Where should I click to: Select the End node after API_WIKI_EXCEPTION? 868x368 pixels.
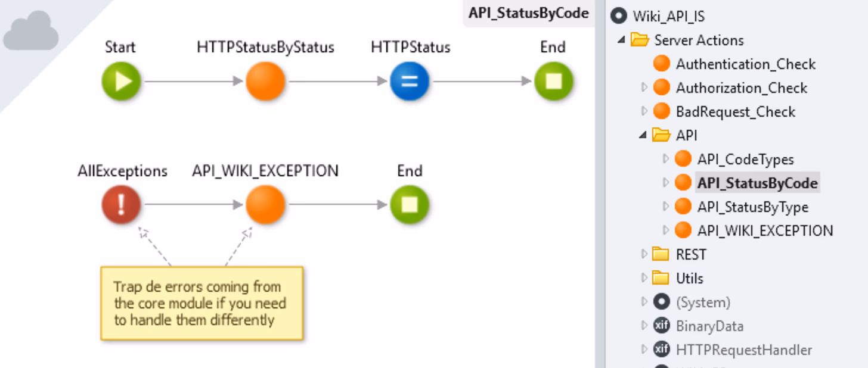point(410,205)
